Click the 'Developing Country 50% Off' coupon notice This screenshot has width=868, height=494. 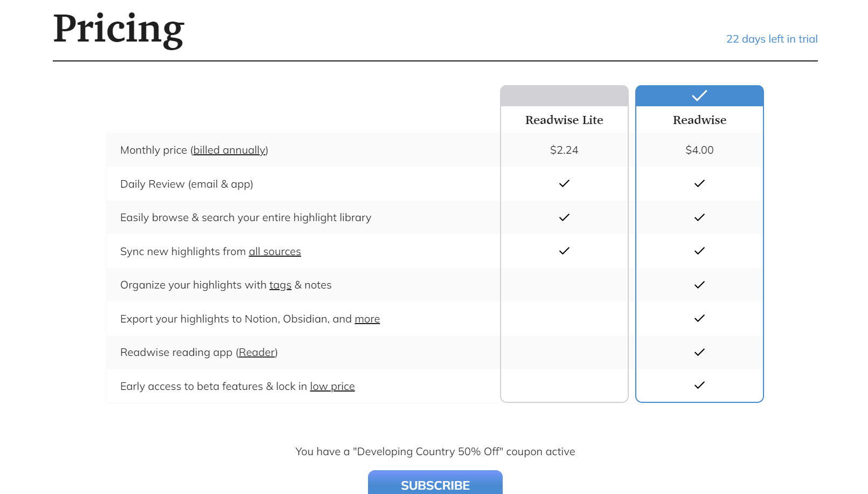coord(435,451)
